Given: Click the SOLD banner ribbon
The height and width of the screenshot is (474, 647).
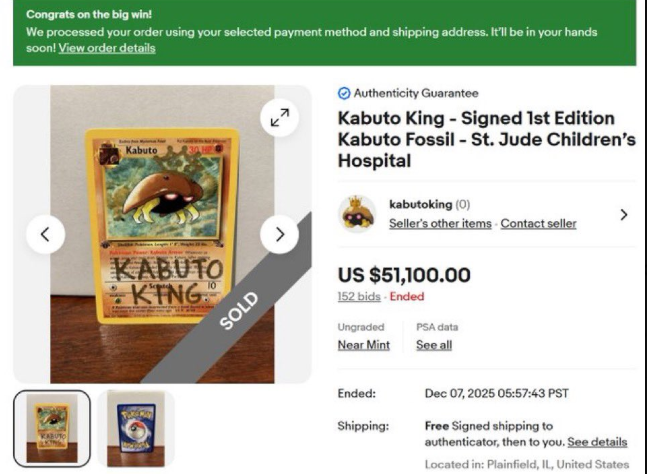Looking at the screenshot, I should point(238,308).
